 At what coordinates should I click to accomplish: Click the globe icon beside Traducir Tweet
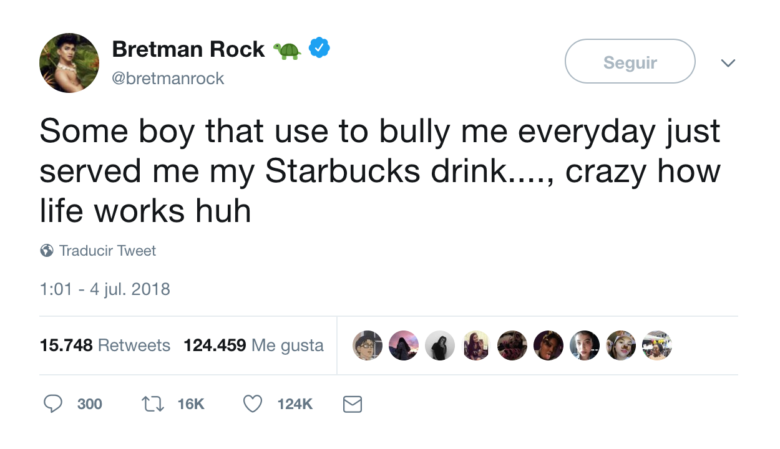coord(47,251)
